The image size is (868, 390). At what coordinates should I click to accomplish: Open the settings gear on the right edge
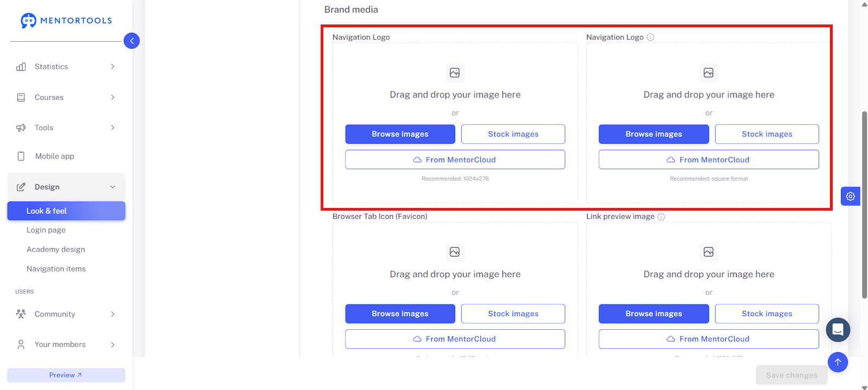pyautogui.click(x=850, y=196)
